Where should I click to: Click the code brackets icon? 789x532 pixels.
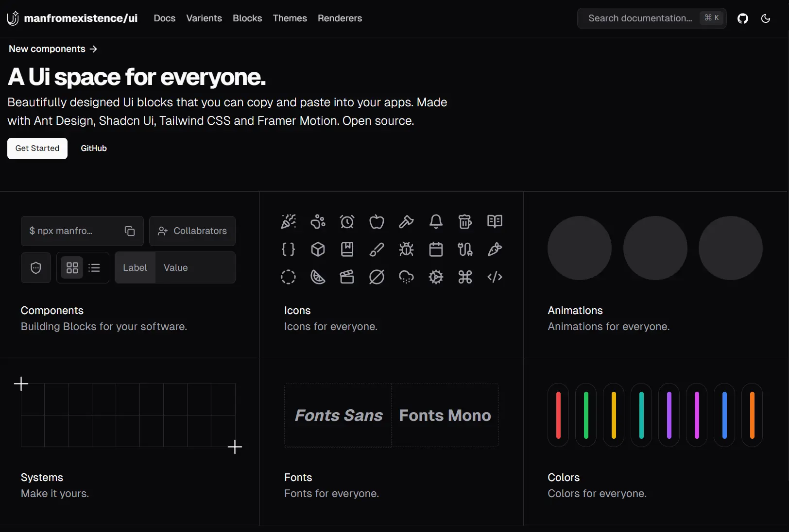point(495,277)
